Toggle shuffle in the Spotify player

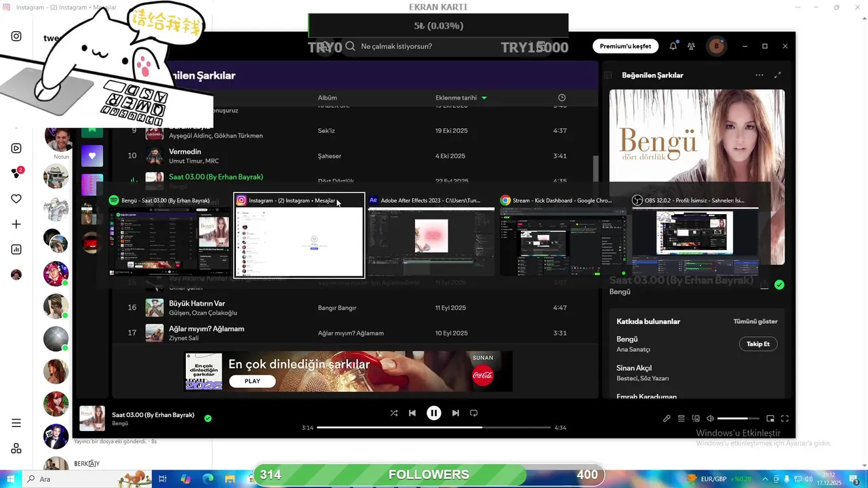pos(394,413)
